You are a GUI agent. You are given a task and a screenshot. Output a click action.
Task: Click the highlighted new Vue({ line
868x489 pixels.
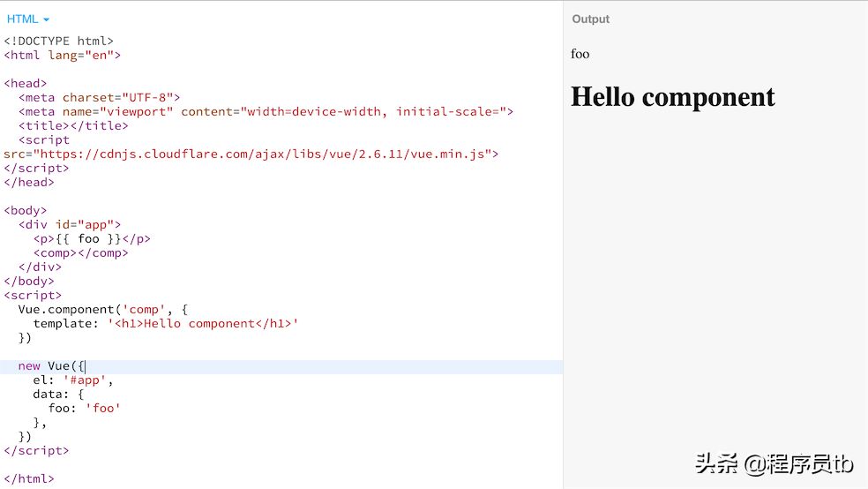51,365
